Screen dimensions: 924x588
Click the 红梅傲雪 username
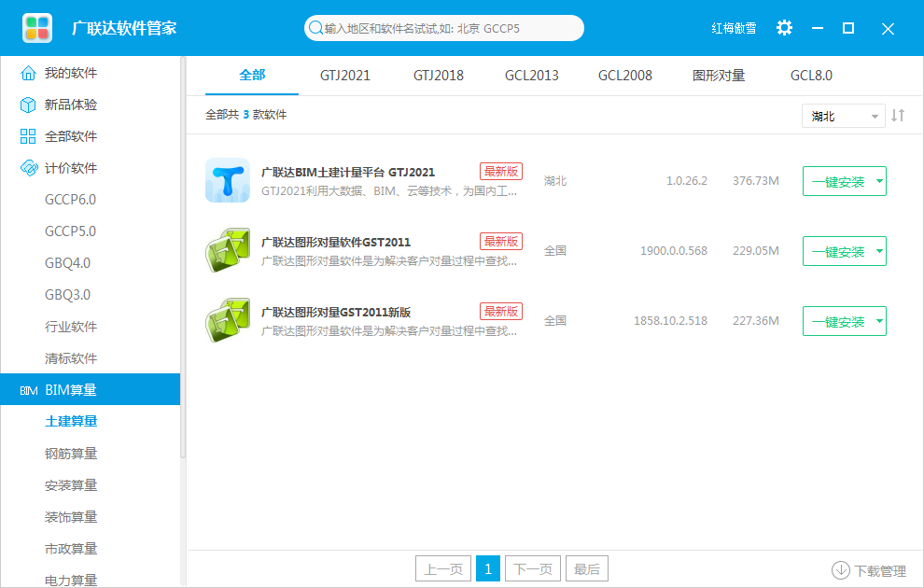734,28
